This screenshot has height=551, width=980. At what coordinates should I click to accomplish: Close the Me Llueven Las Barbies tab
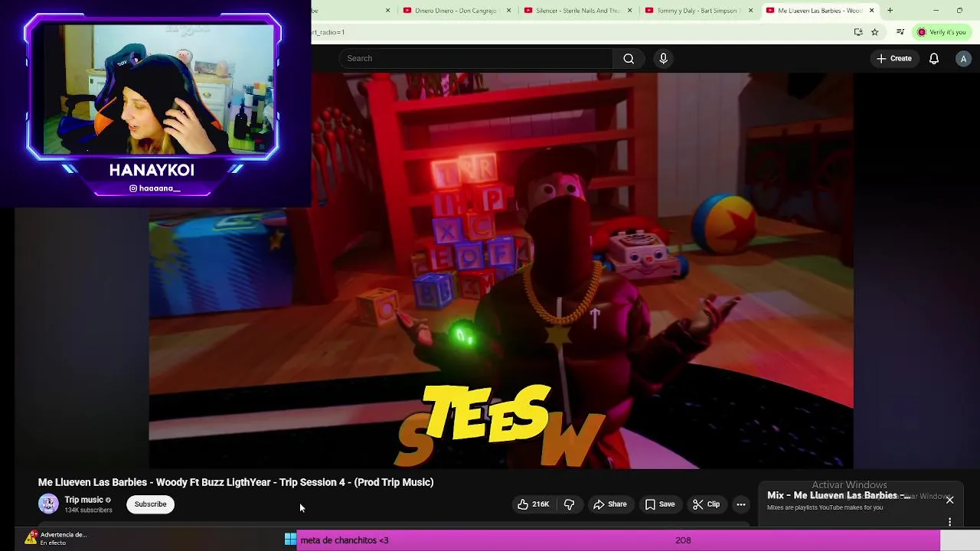(x=871, y=11)
